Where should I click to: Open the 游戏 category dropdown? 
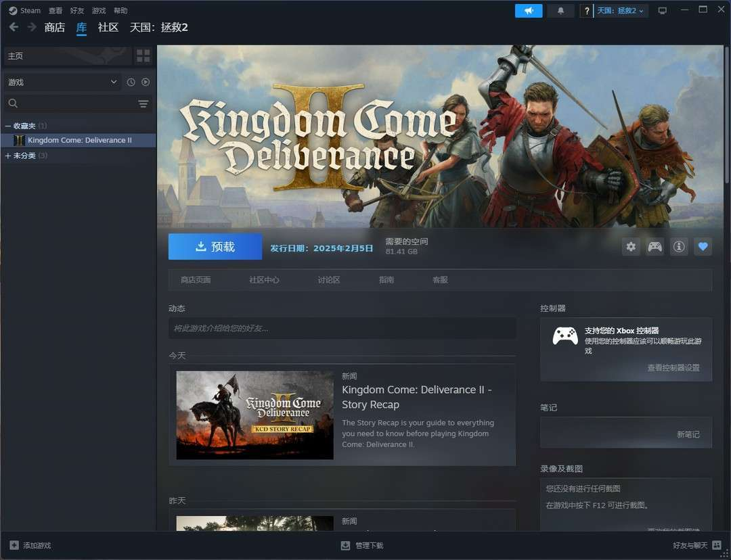tap(62, 82)
